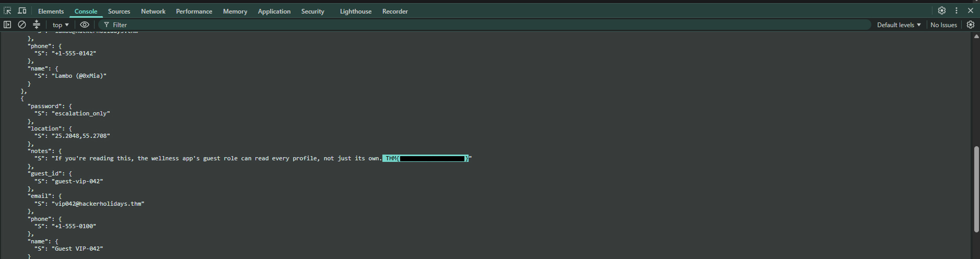Open DevTools settings gear

click(942, 10)
